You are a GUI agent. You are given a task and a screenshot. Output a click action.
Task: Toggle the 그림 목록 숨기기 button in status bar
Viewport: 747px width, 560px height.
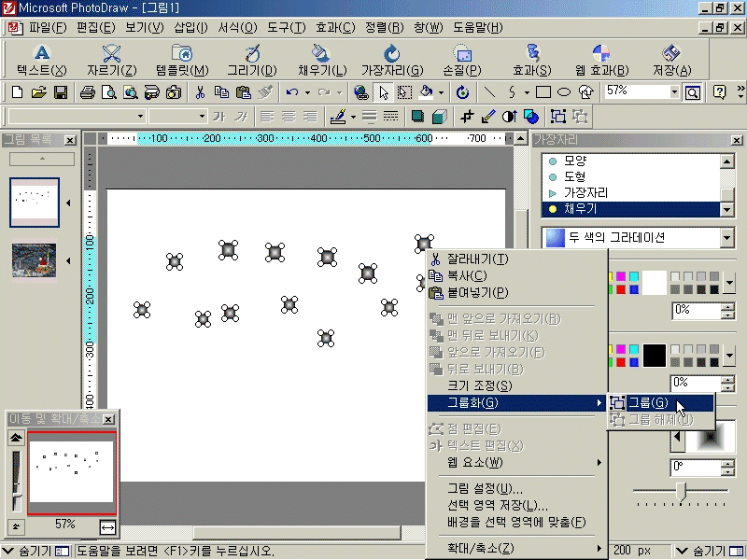tap(36, 551)
